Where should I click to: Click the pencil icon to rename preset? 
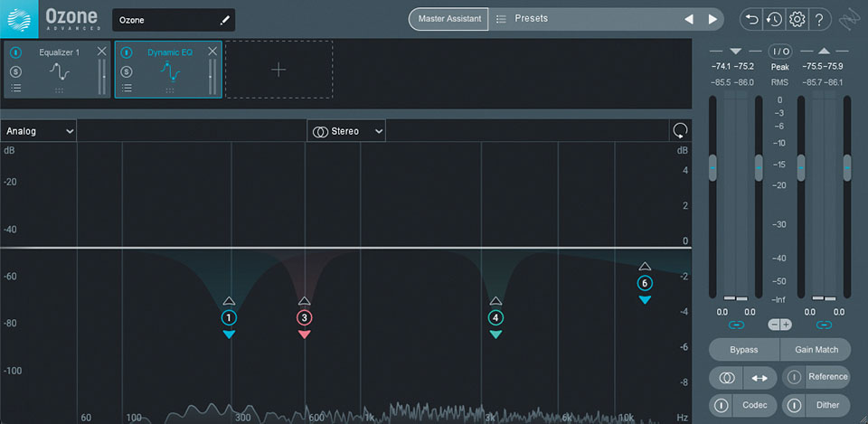pos(224,21)
